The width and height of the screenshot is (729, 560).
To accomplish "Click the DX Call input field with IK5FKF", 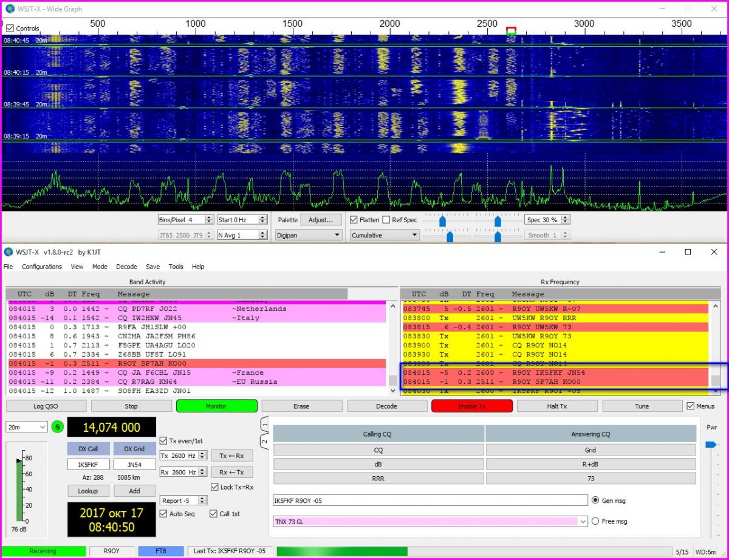I will tap(89, 465).
